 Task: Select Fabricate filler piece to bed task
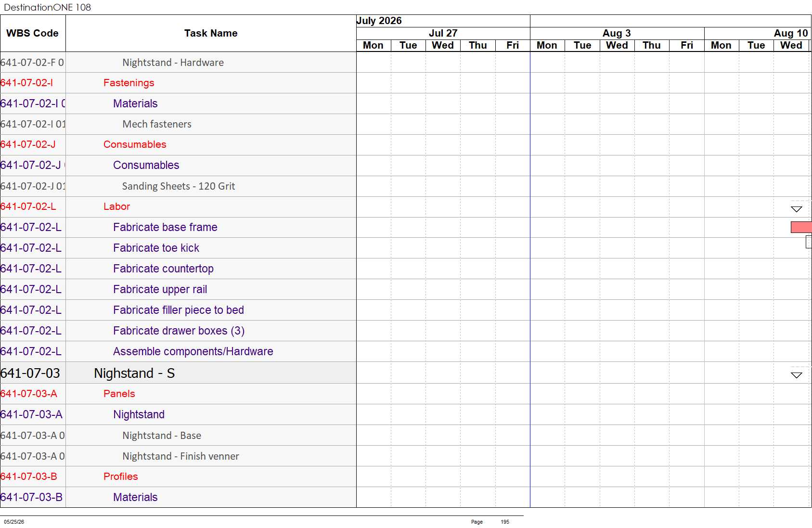coord(178,310)
